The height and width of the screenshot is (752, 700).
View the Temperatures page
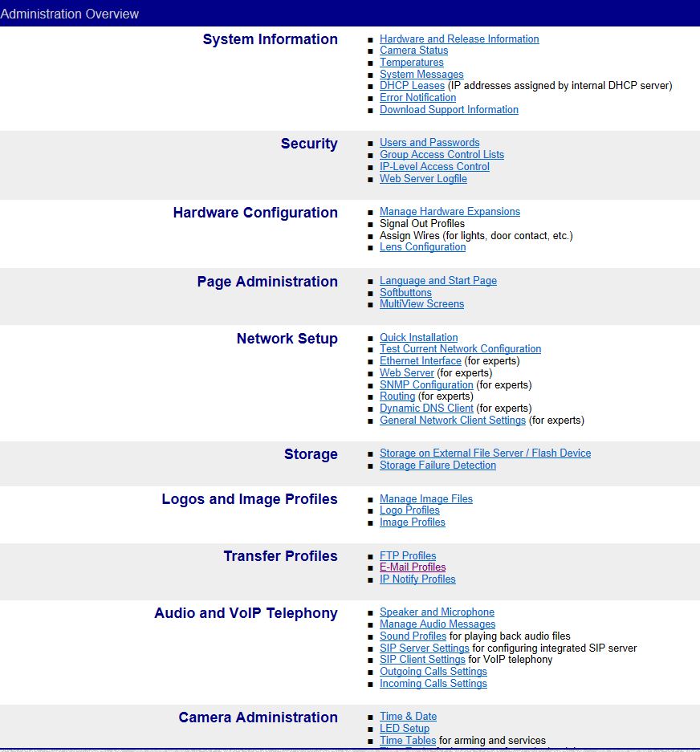(412, 63)
